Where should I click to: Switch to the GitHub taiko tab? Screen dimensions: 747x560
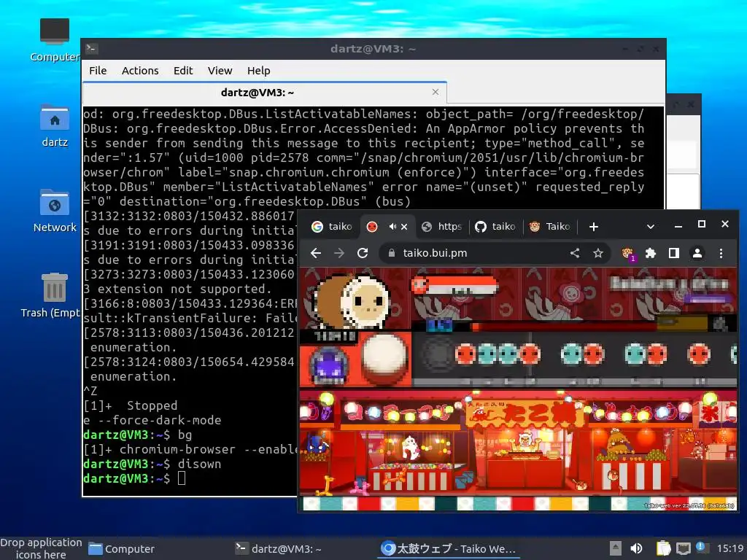[495, 227]
